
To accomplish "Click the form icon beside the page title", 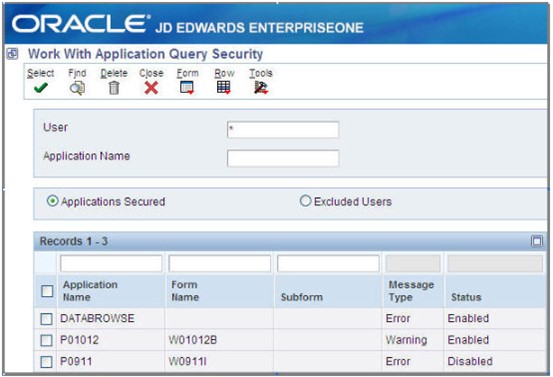I will pyautogui.click(x=13, y=54).
